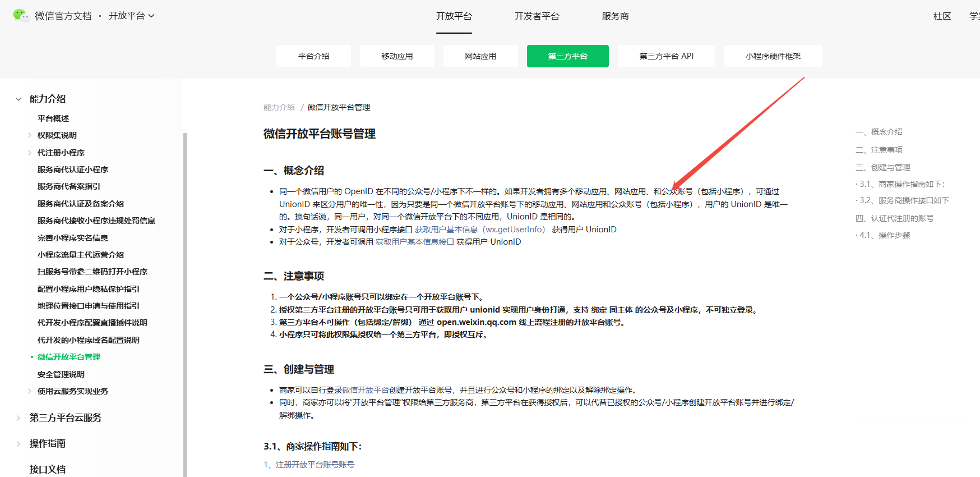Expand the 权限集说明 tree arrow
This screenshot has width=980, height=477.
click(x=30, y=135)
